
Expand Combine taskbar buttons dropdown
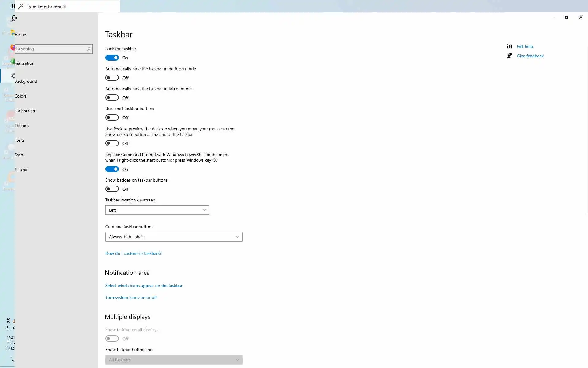click(174, 237)
